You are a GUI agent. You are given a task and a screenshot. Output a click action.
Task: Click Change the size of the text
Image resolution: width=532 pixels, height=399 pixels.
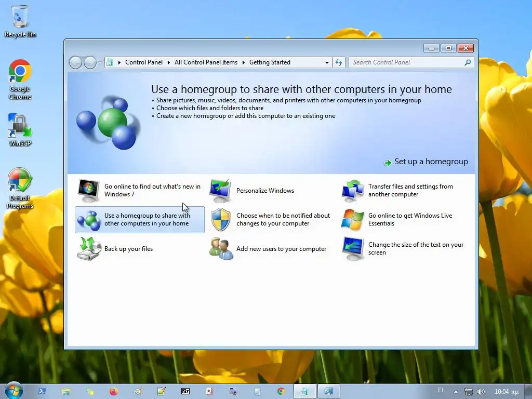pyautogui.click(x=416, y=249)
